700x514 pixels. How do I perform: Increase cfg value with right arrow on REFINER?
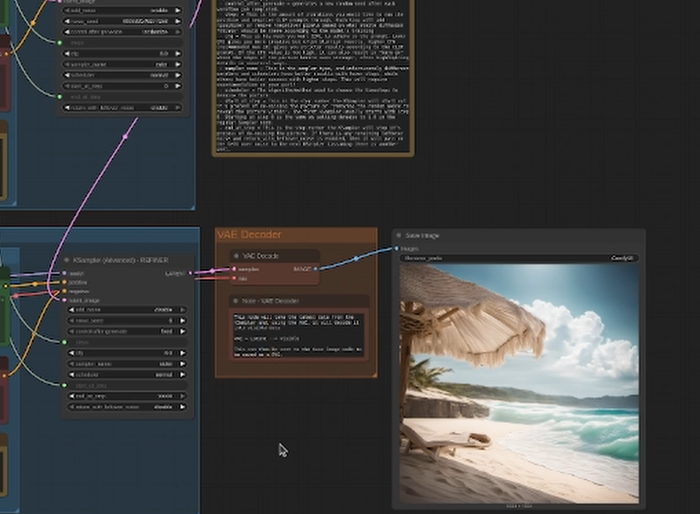182,353
